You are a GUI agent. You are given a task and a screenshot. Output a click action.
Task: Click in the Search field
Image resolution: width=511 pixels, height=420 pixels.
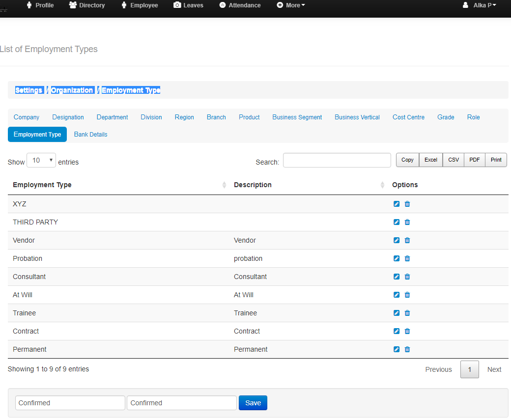point(337,160)
